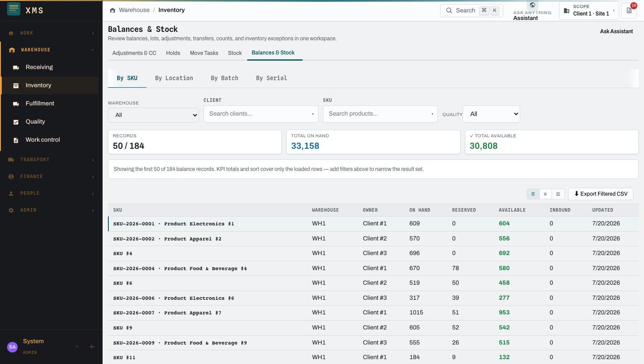Image resolution: width=644 pixels, height=364 pixels.
Task: Open Fulfillment in the sidebar
Action: click(50, 104)
